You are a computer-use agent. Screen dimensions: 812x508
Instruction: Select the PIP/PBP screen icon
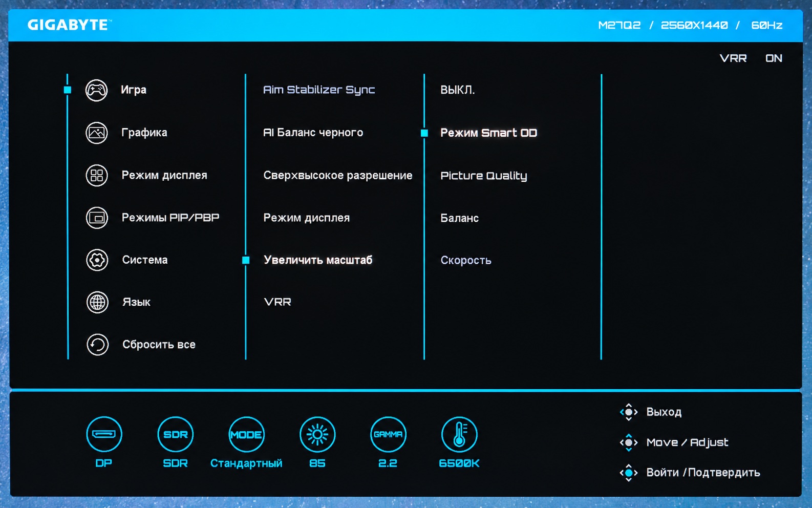(x=97, y=218)
